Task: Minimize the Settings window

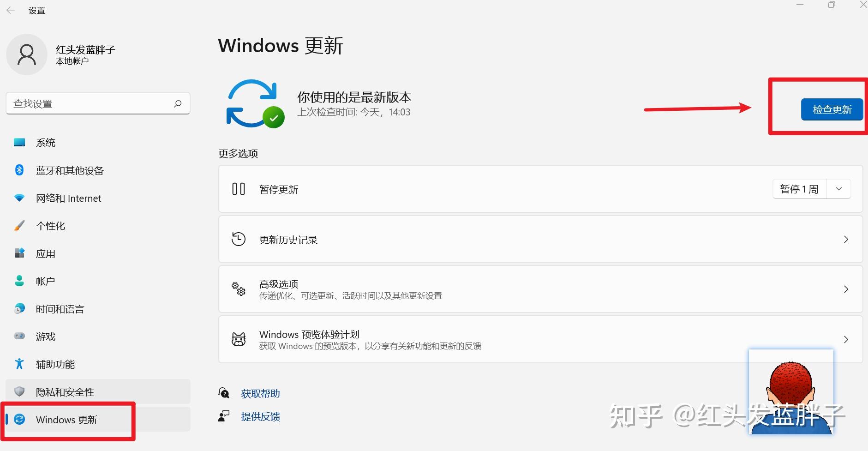Action: point(800,5)
